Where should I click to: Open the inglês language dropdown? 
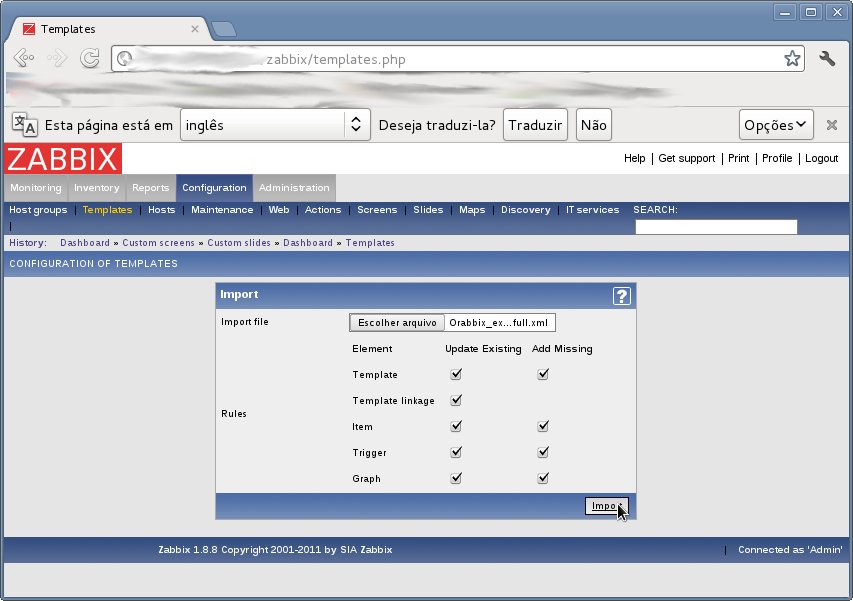275,125
